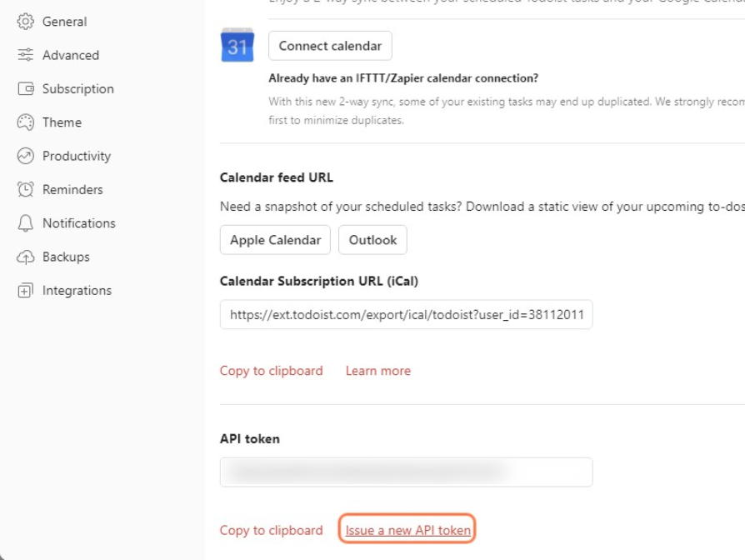
Task: Open Advanced settings section
Action: pos(71,55)
